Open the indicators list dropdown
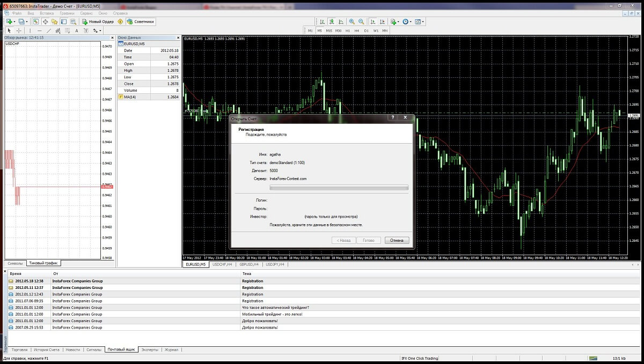 [395, 22]
